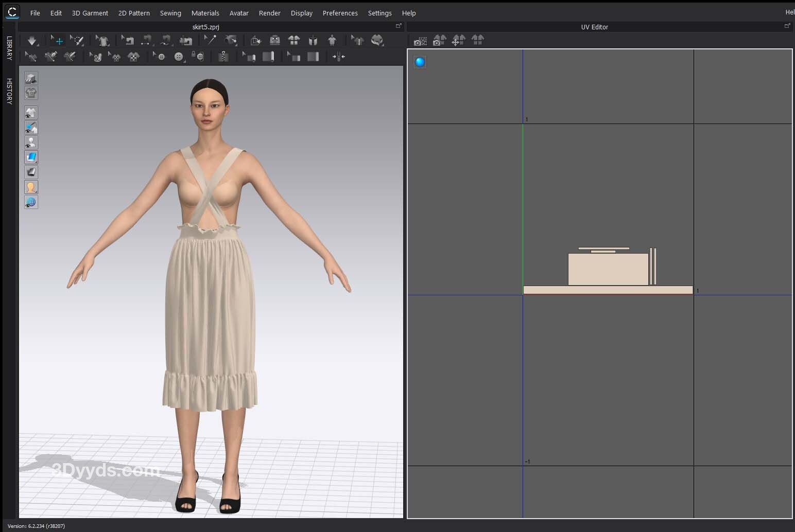This screenshot has height=532, width=795.
Task: Open the Materials menu
Action: [x=205, y=13]
